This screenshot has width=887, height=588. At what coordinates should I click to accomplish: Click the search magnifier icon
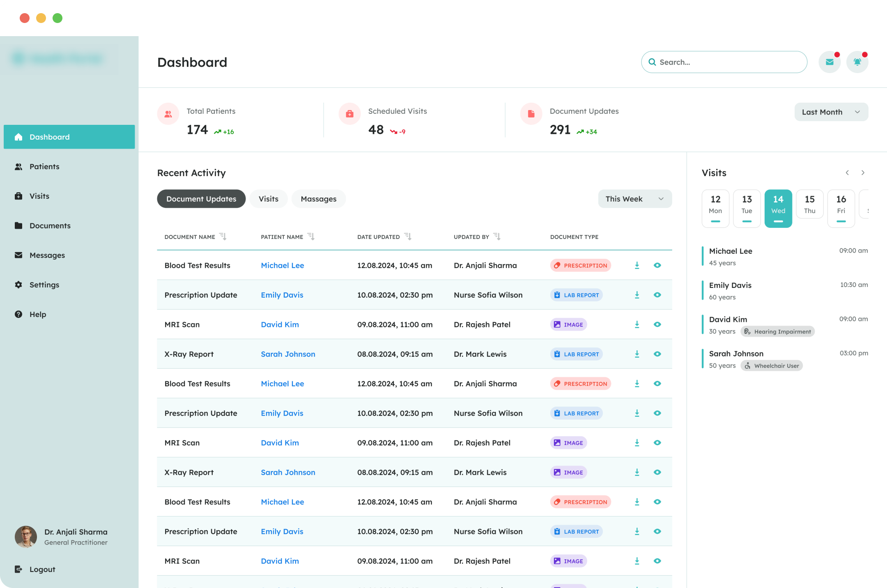coord(652,62)
